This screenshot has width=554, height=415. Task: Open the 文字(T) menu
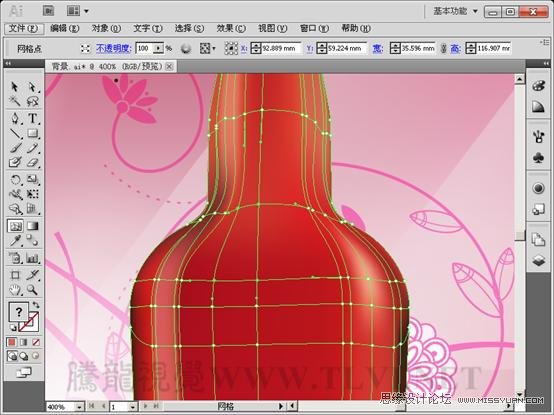point(148,28)
